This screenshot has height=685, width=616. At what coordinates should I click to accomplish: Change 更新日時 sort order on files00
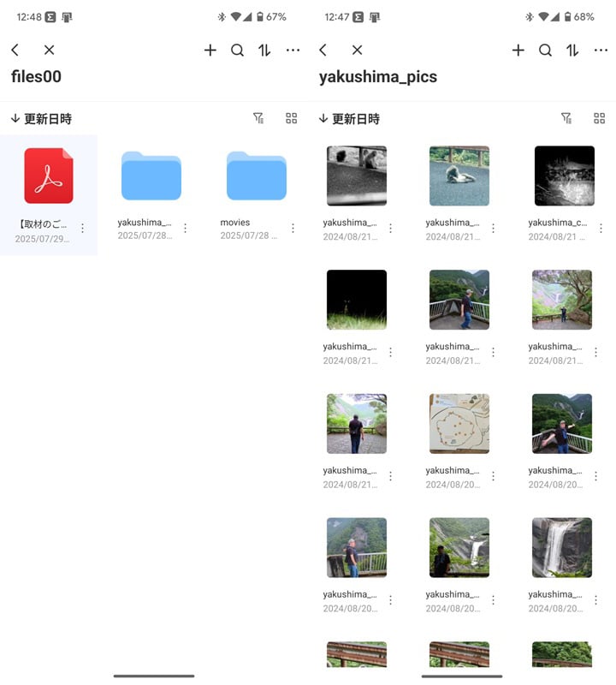pos(41,119)
